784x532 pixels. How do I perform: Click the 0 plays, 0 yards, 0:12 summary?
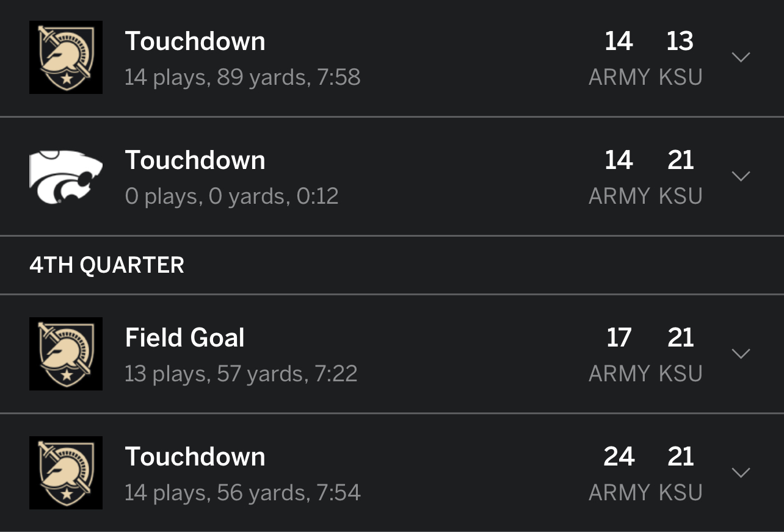(231, 196)
